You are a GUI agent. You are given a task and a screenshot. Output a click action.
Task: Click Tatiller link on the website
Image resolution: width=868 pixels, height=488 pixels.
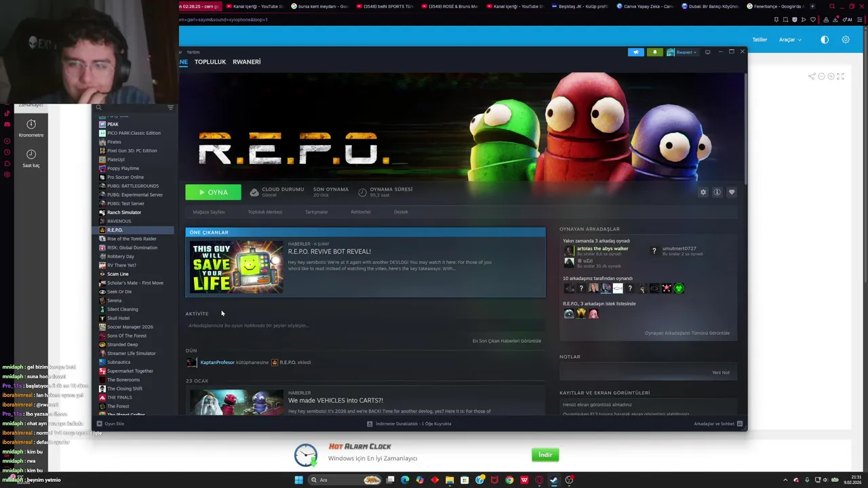[x=759, y=40]
